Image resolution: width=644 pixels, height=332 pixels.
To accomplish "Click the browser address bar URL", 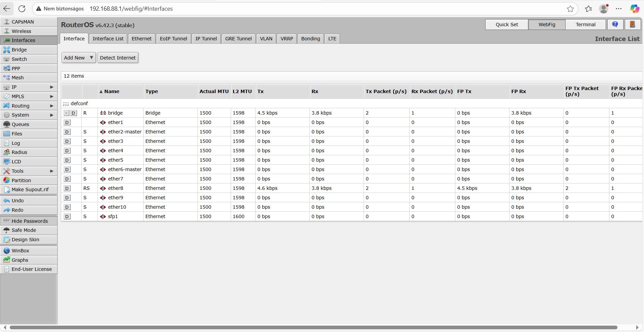I will [131, 9].
